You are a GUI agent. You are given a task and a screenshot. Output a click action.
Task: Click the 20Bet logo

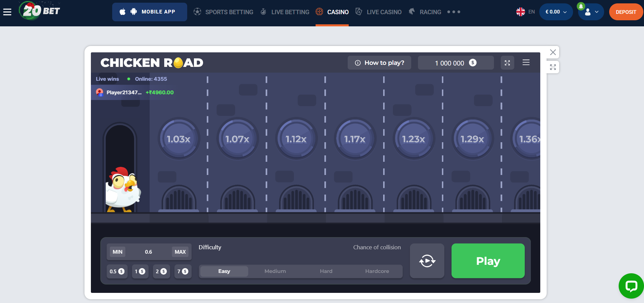point(40,11)
